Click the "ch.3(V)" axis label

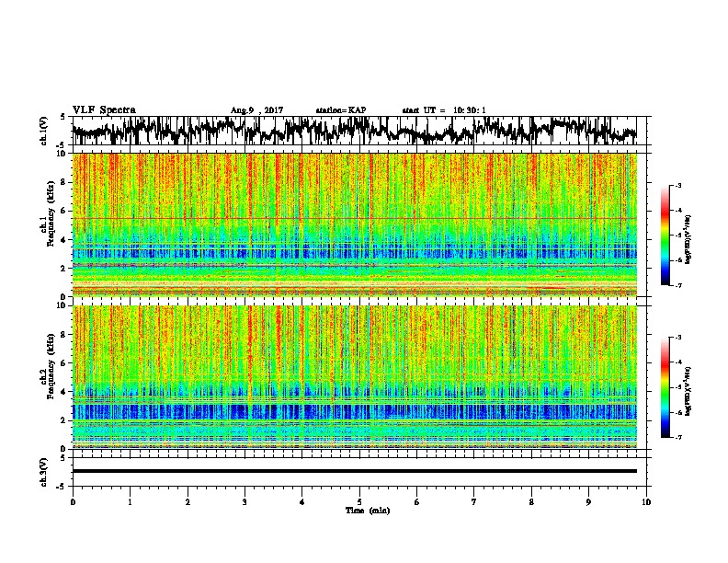[44, 473]
